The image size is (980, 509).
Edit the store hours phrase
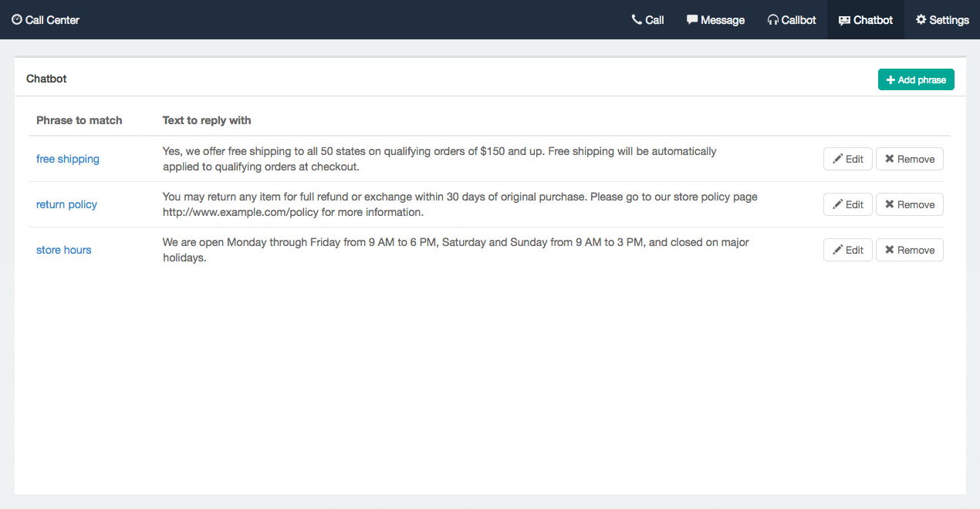(848, 250)
